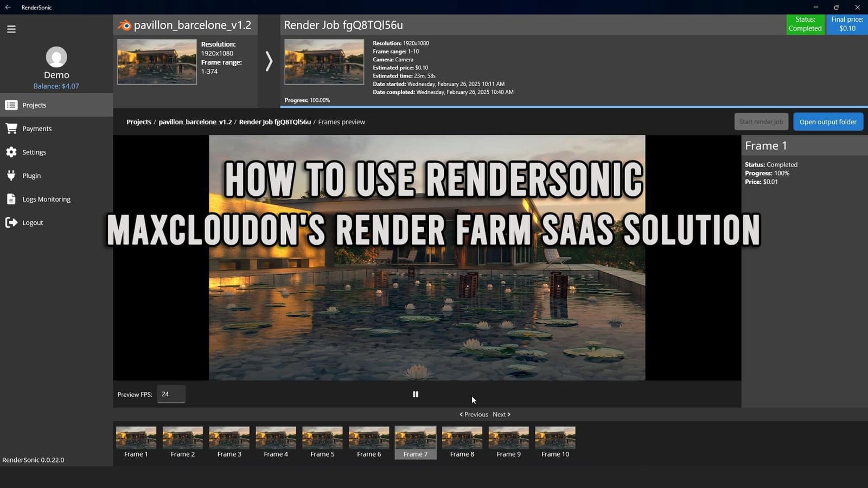Click the Status: Completed green badge
Viewport: 868px width, 488px height.
(x=805, y=24)
